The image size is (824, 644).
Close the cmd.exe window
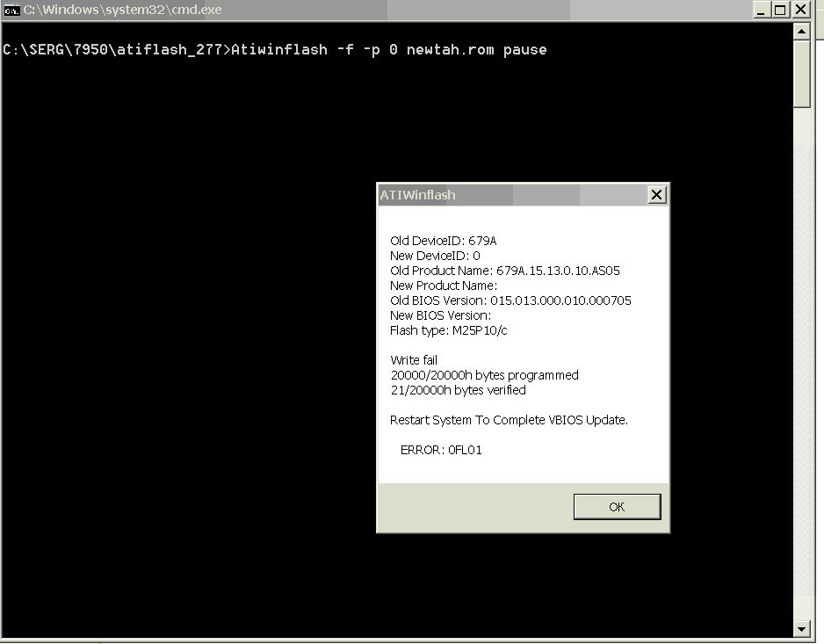point(801,10)
